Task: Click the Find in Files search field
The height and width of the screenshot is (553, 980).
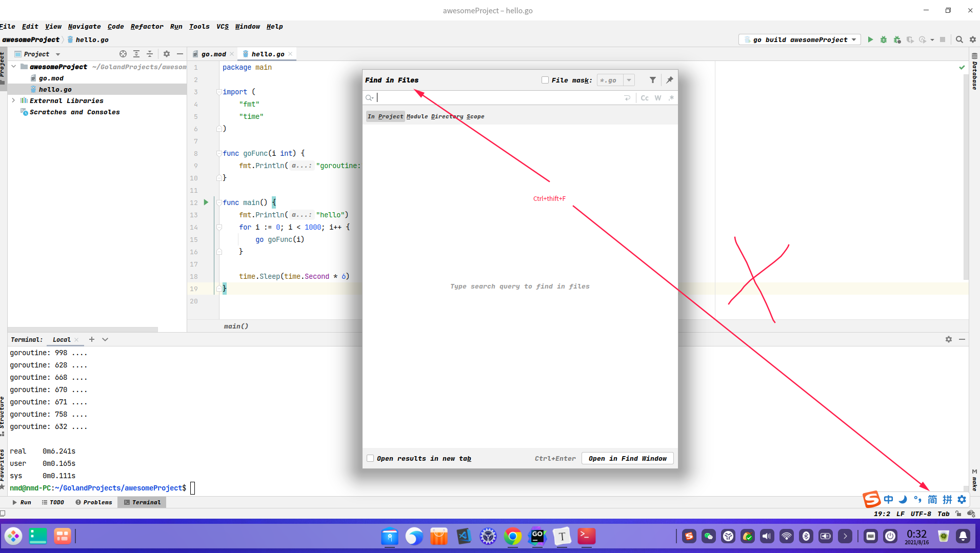Action: pos(498,98)
